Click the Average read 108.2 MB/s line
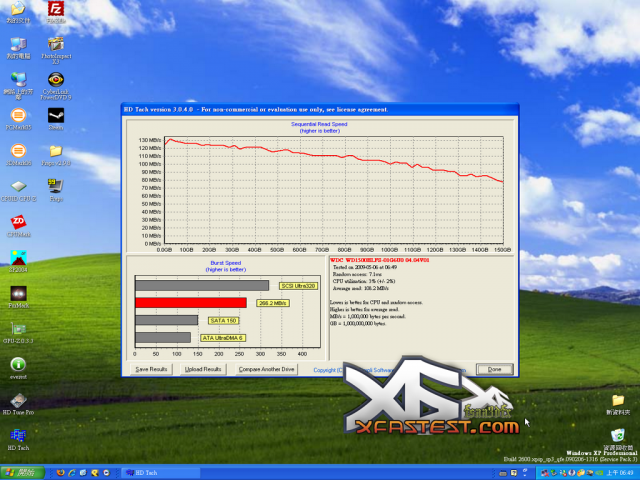This screenshot has width=640, height=480. (x=361, y=288)
